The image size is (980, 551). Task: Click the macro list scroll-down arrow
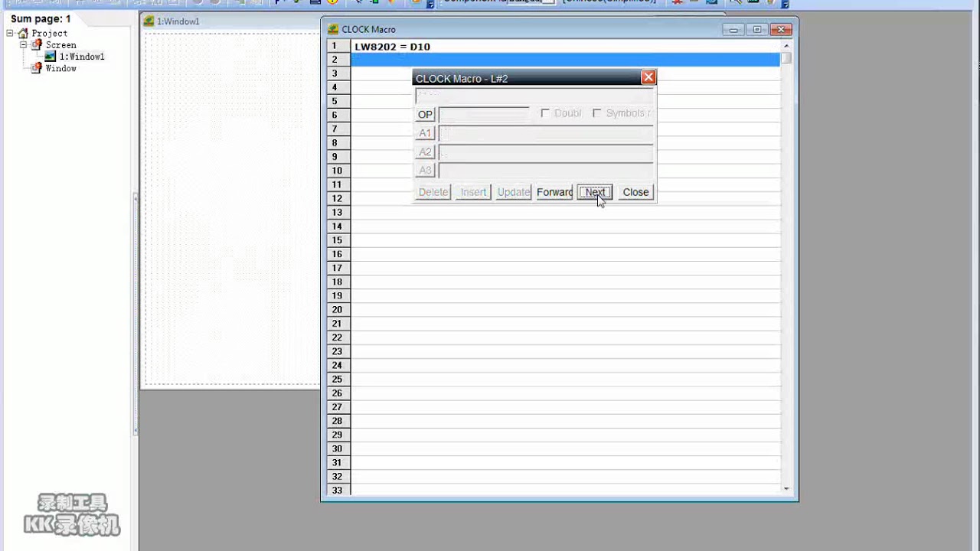pos(786,489)
